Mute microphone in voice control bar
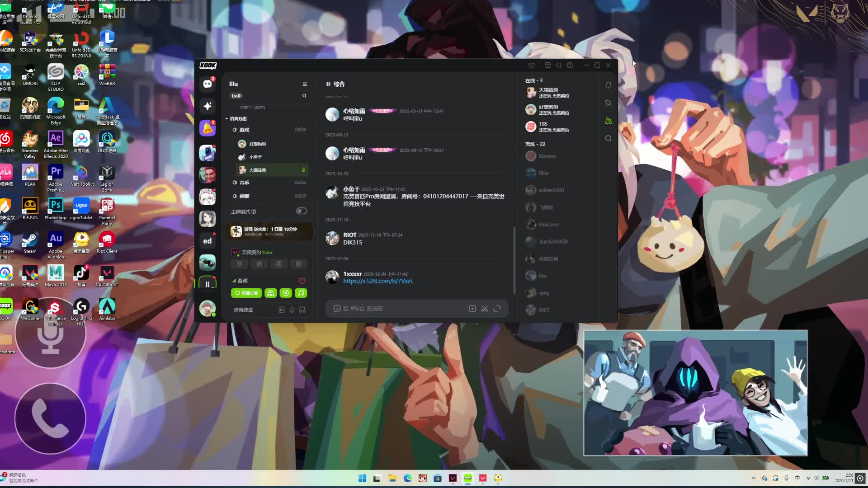This screenshot has width=868, height=488. (x=292, y=310)
